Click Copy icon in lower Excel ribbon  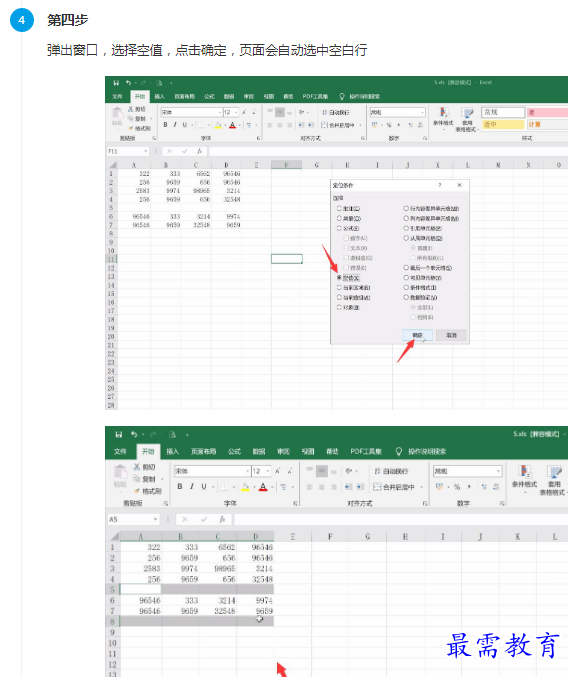pos(137,479)
